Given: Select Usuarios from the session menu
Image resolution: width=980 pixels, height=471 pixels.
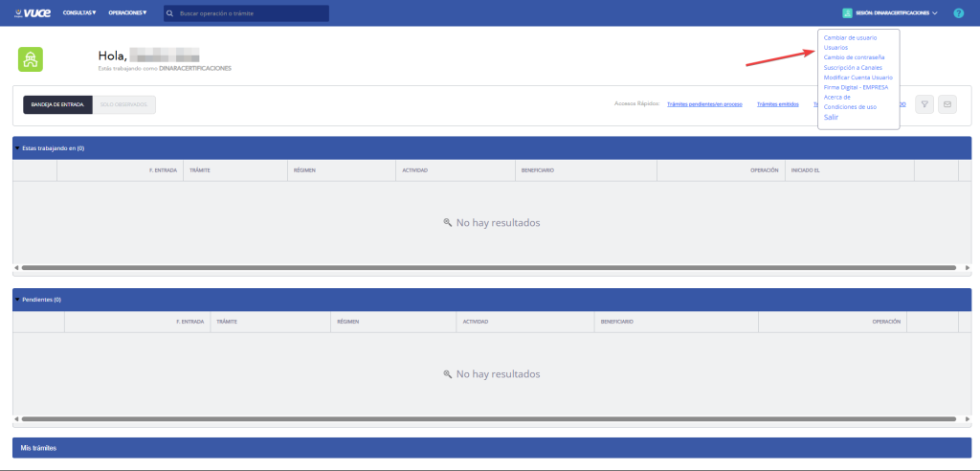Looking at the screenshot, I should (x=835, y=47).
